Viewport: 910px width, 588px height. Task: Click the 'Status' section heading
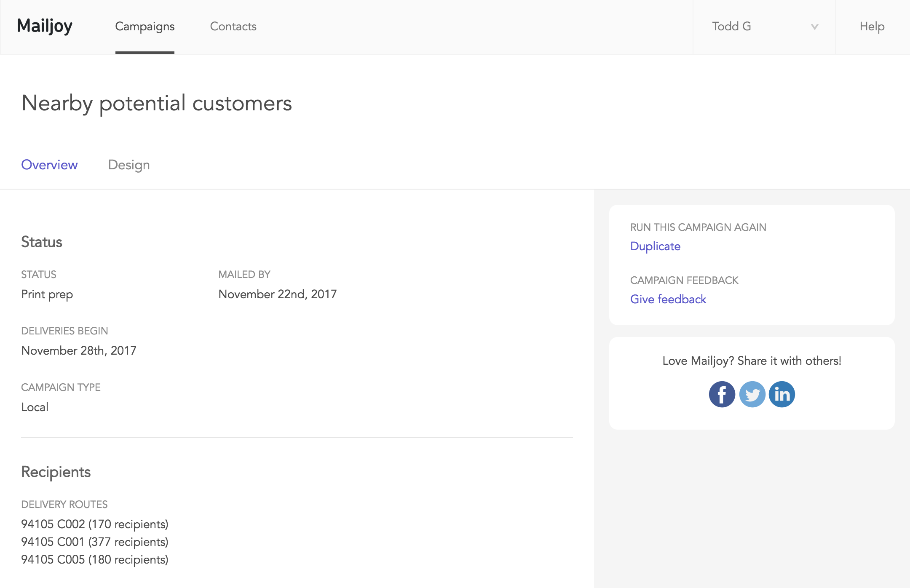[42, 242]
